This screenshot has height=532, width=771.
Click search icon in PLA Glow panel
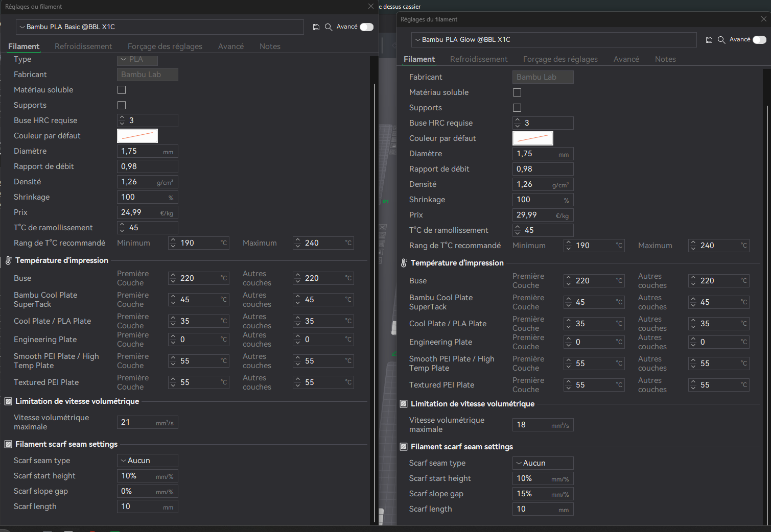[721, 40]
